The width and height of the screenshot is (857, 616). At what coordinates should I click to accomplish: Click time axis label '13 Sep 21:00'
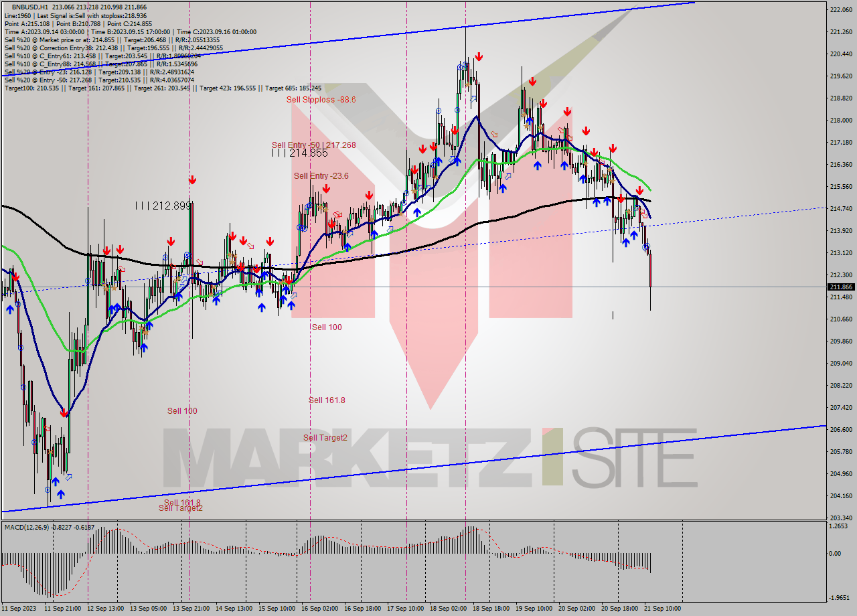coord(192,608)
